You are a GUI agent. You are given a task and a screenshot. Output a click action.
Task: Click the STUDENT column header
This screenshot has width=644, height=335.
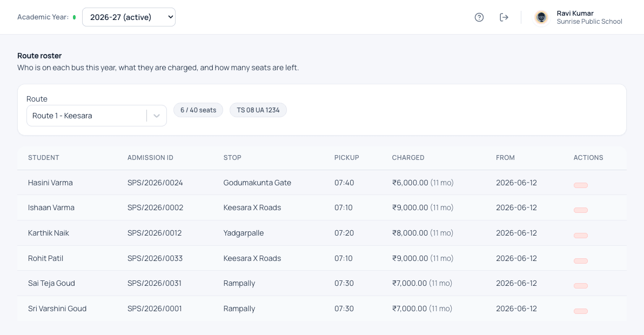click(x=44, y=158)
